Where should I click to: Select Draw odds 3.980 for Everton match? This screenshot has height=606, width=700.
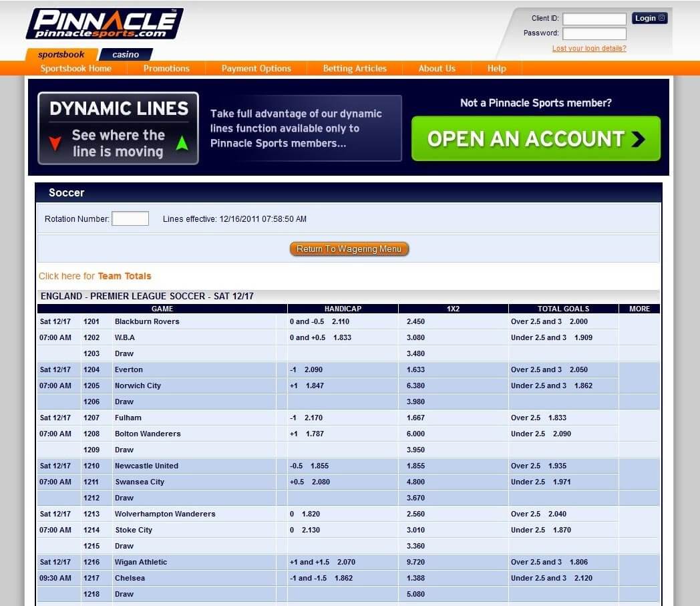click(415, 402)
